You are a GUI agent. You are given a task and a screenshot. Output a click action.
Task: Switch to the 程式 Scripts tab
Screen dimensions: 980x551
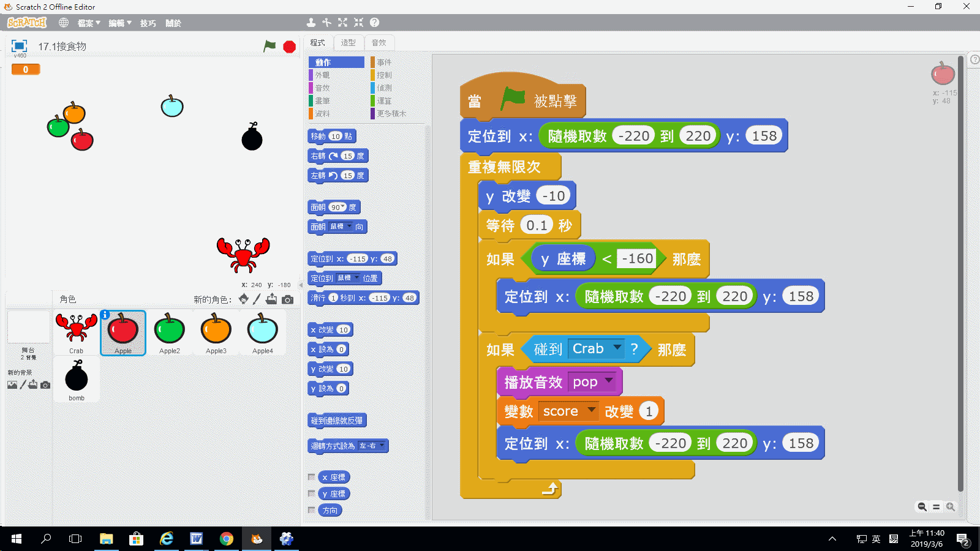318,43
